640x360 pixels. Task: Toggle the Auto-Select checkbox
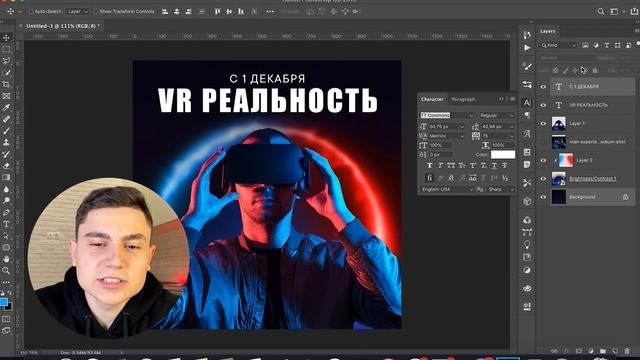(x=31, y=12)
